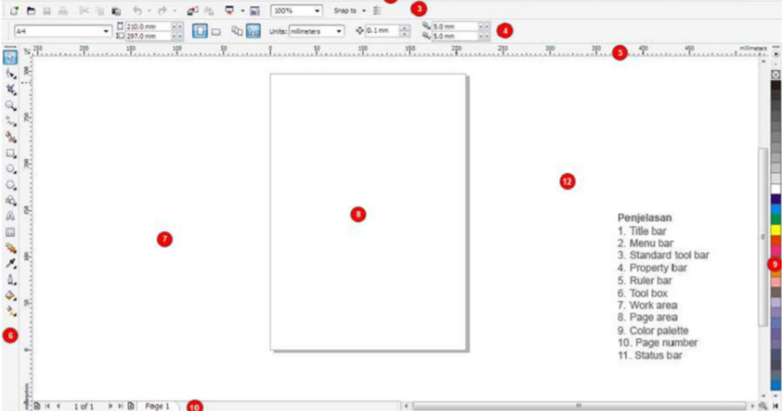Select the Rectangle tool
Viewport: 782px width, 411px height.
click(x=10, y=154)
